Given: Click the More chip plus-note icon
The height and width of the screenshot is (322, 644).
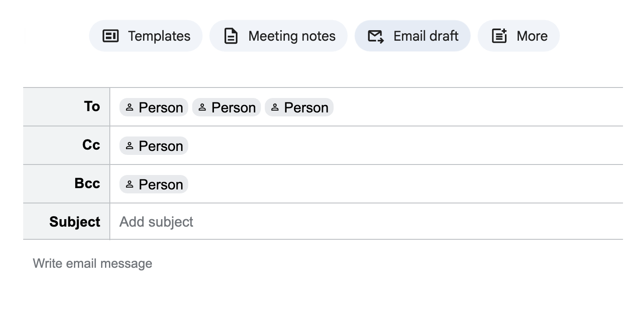Looking at the screenshot, I should [x=499, y=36].
